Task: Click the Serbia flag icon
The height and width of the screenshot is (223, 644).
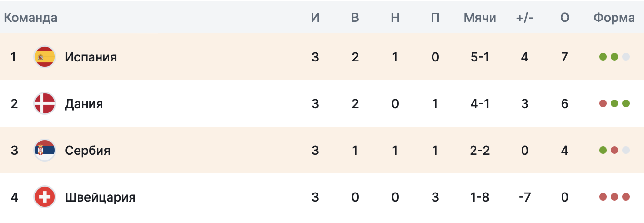Action: (x=45, y=151)
